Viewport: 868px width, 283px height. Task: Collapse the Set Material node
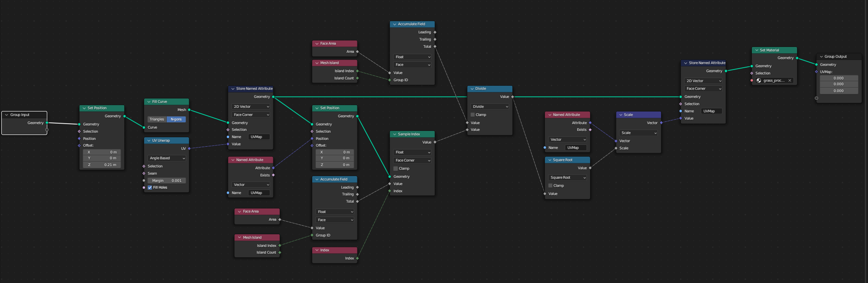tap(756, 50)
